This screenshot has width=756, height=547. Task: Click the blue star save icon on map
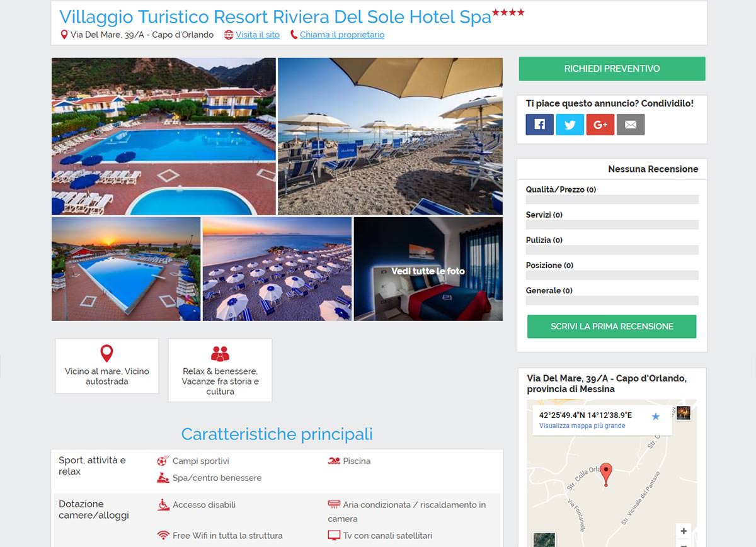click(655, 416)
